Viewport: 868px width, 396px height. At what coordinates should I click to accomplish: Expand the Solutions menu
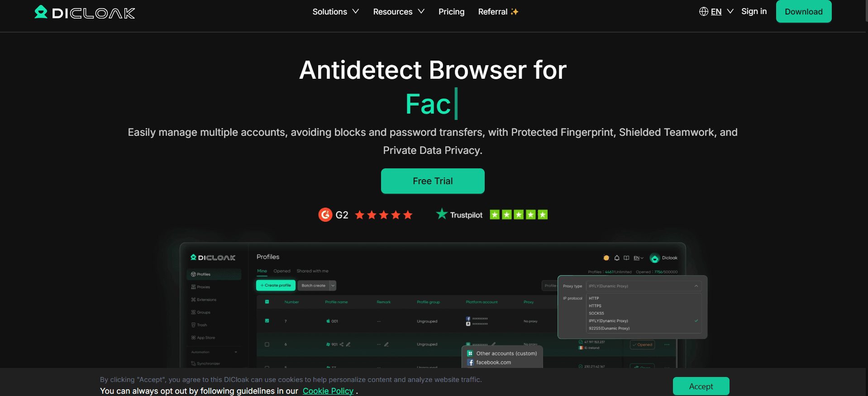click(x=335, y=12)
